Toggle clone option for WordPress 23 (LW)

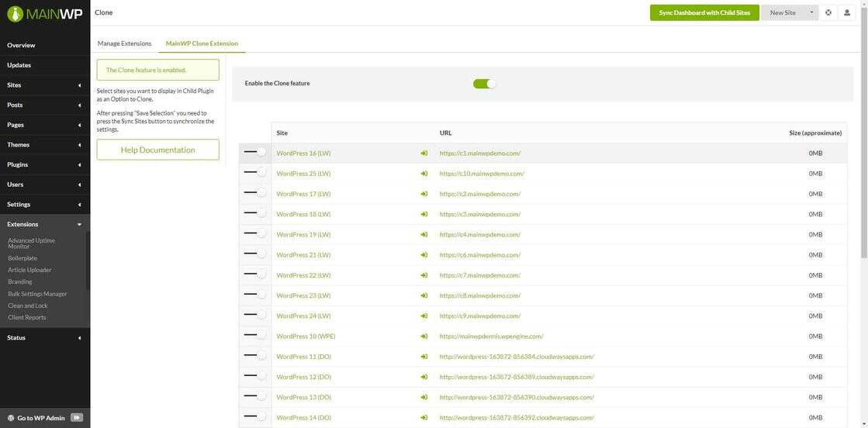click(254, 294)
